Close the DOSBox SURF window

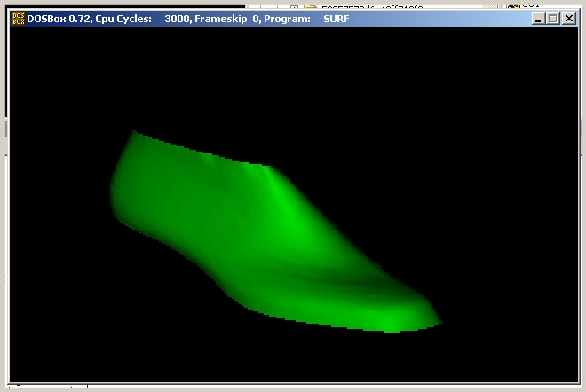click(568, 18)
